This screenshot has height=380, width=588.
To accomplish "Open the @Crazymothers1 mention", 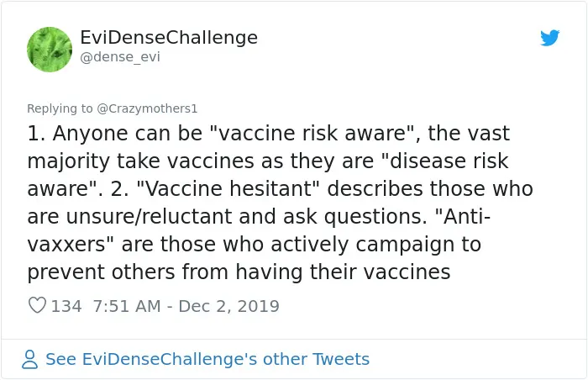I will [147, 108].
